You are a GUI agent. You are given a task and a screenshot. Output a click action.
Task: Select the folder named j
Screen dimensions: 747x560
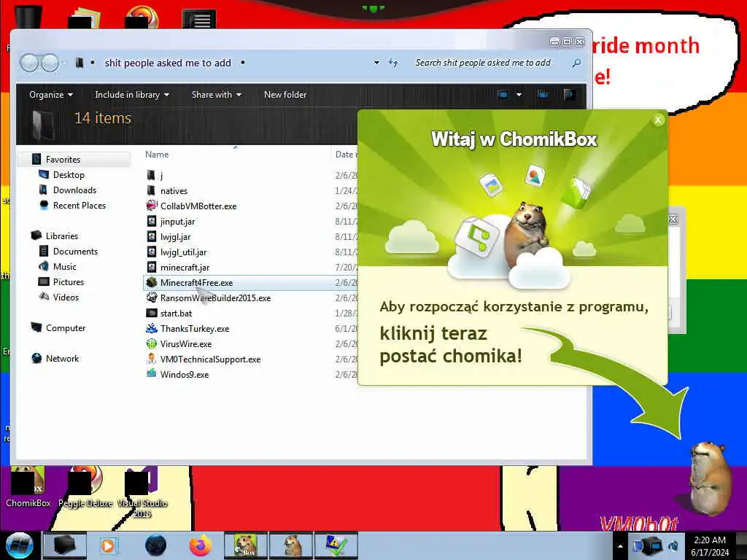tap(161, 175)
